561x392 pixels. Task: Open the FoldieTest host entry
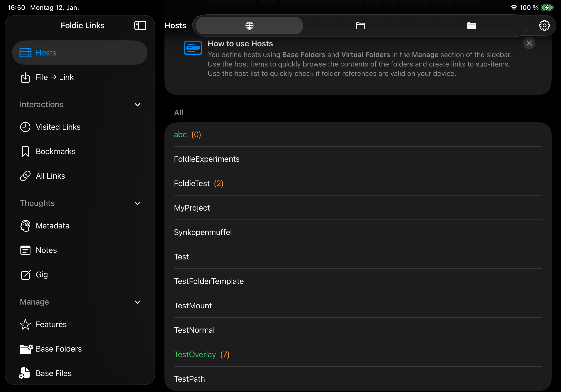(192, 183)
